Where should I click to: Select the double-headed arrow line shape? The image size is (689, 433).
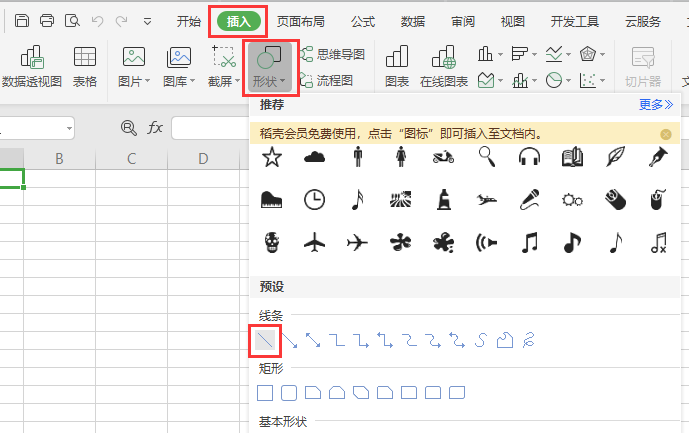[313, 341]
